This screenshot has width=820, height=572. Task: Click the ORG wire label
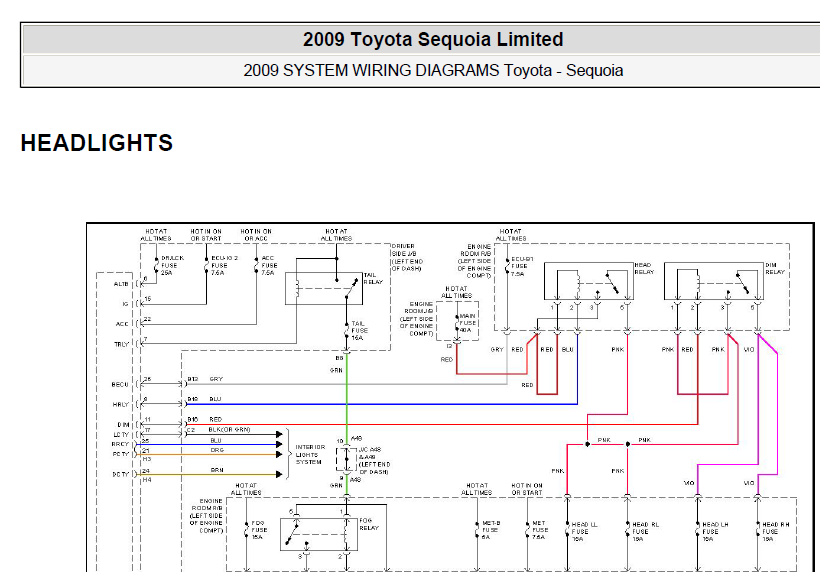pos(217,450)
